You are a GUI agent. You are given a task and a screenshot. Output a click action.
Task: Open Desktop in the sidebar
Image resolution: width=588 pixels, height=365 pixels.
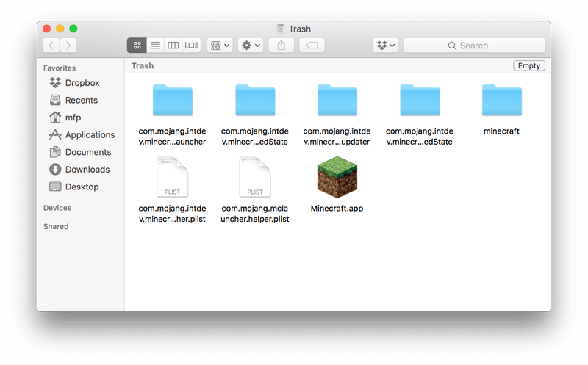pos(81,187)
